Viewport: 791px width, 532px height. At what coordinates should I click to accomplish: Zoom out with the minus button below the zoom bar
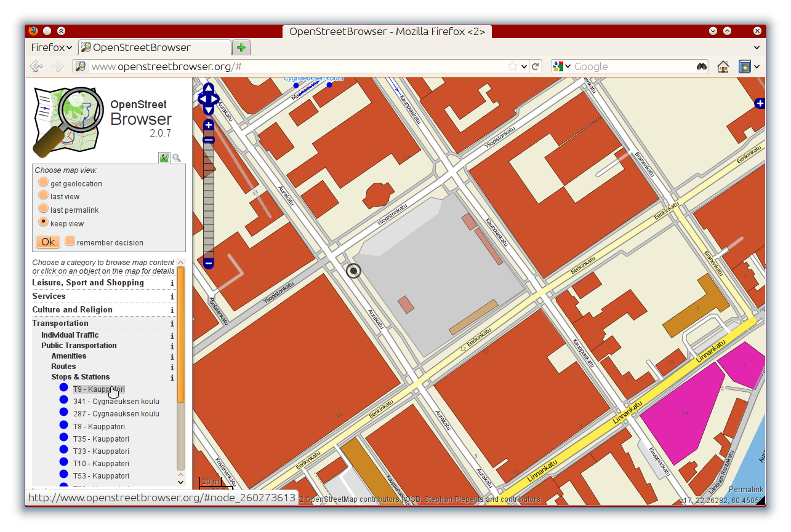coord(209,263)
